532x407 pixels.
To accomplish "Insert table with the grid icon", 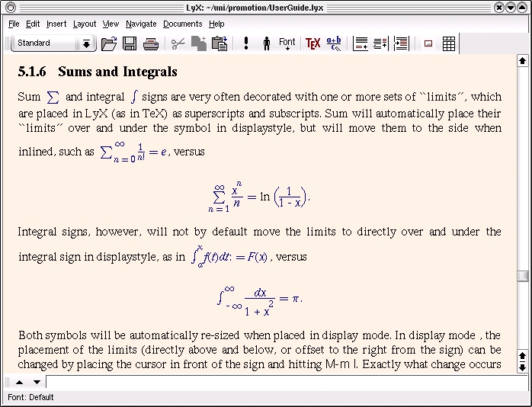I will [449, 43].
